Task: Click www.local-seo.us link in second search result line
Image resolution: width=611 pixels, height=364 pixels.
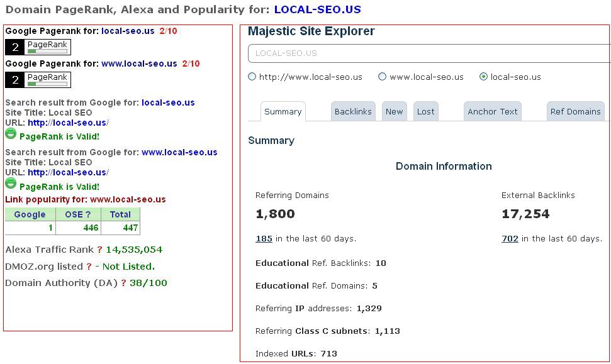Action: pyautogui.click(x=179, y=152)
